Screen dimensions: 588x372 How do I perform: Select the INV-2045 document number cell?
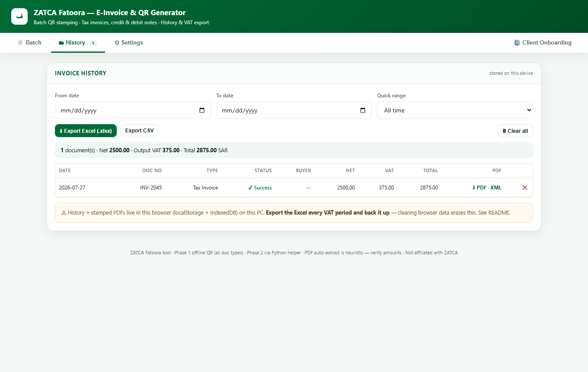pos(151,188)
